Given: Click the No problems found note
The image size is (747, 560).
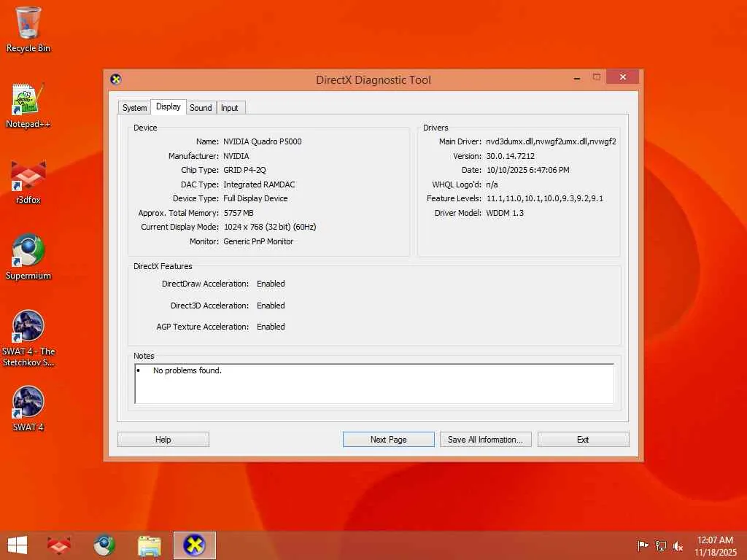Looking at the screenshot, I should point(187,370).
